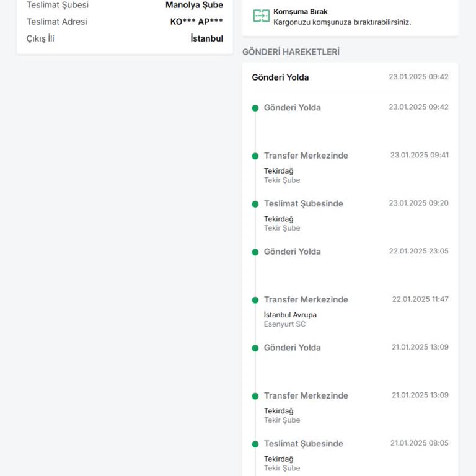
Task: Click the Teslimat Şubesinde label dated 21.01.2025 08:05
Action: (x=303, y=444)
